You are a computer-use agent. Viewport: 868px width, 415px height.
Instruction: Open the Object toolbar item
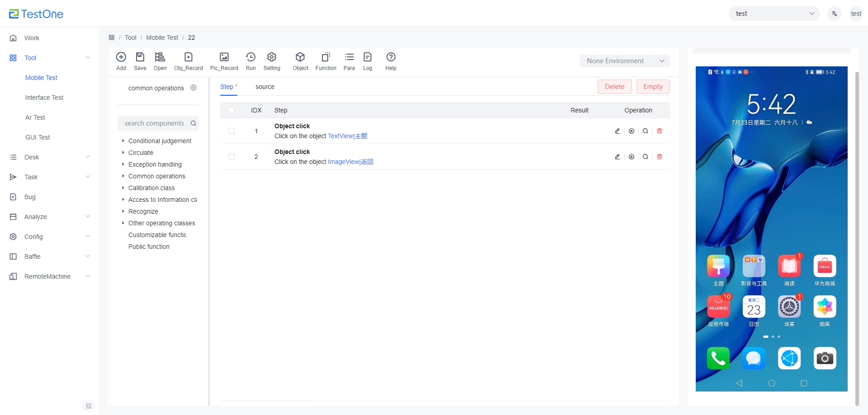point(300,61)
